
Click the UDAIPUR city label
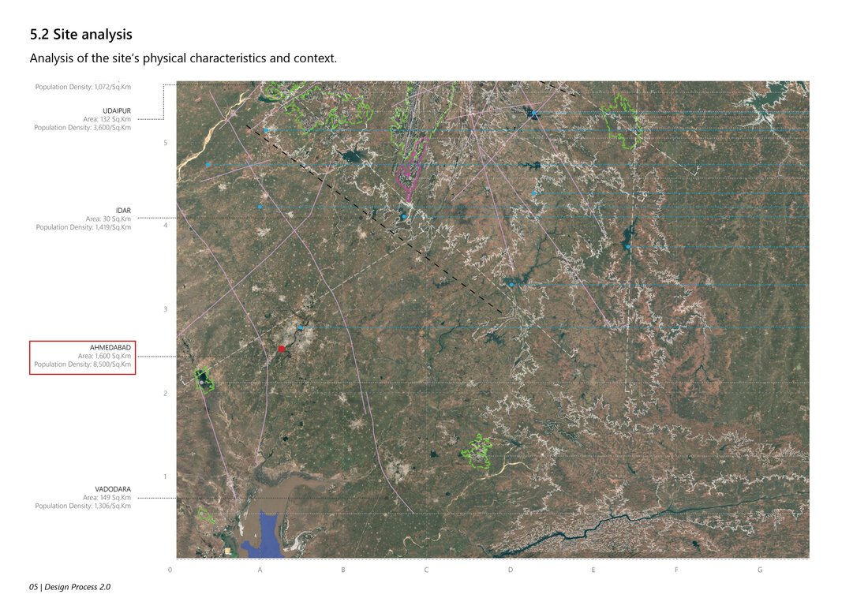(x=117, y=110)
